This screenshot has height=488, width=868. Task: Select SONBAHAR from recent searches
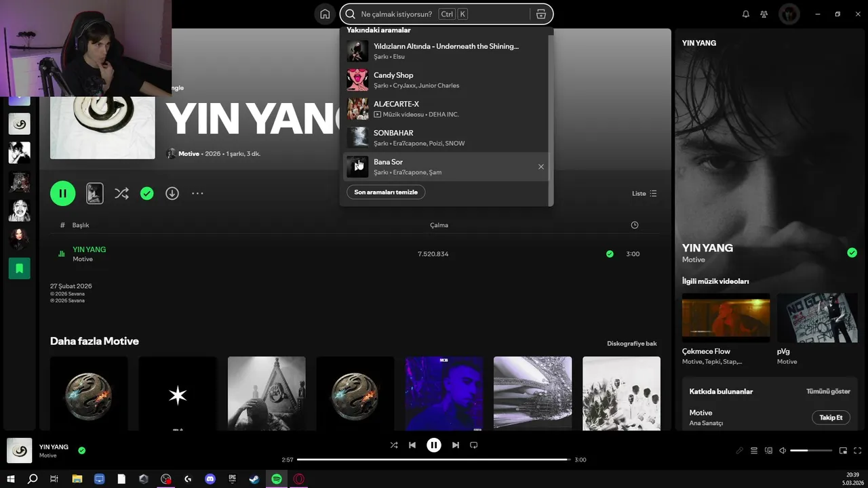(445, 138)
